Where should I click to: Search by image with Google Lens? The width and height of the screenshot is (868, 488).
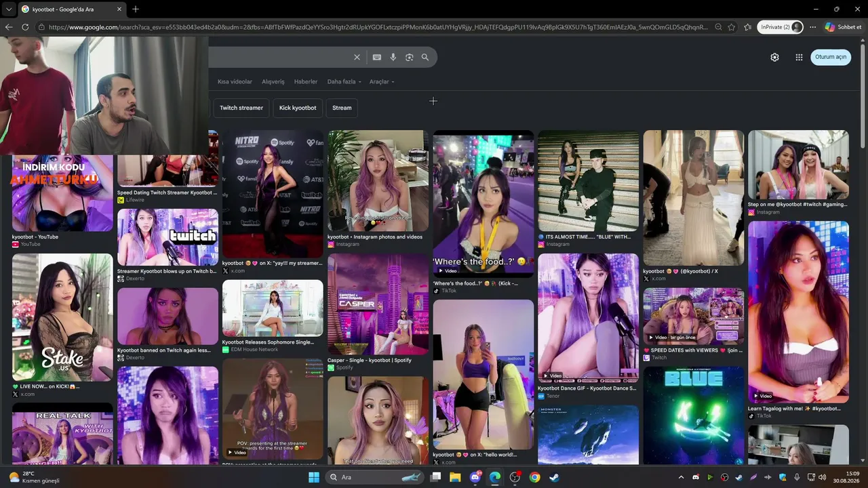pyautogui.click(x=410, y=57)
